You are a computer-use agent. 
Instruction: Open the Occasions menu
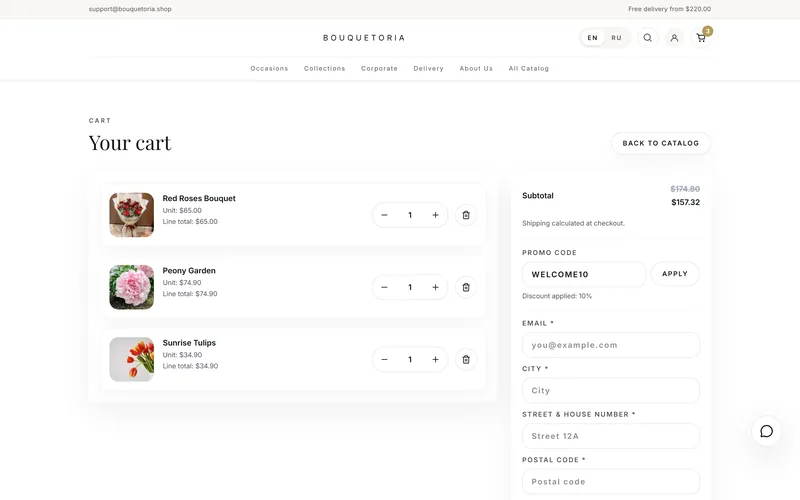269,68
